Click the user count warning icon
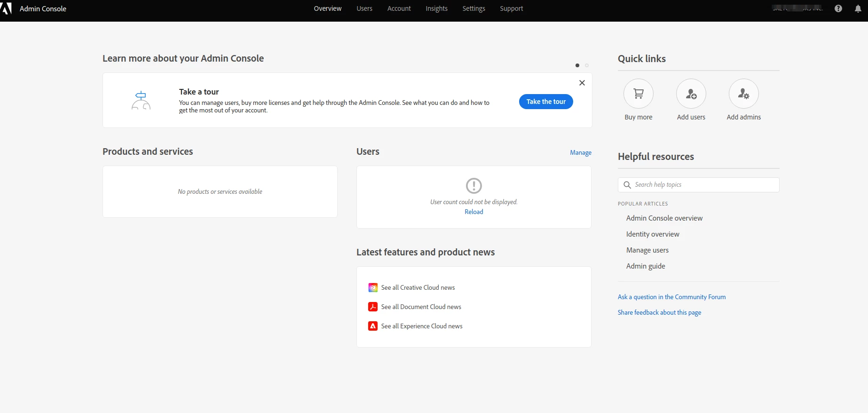Image resolution: width=868 pixels, height=413 pixels. point(474,185)
